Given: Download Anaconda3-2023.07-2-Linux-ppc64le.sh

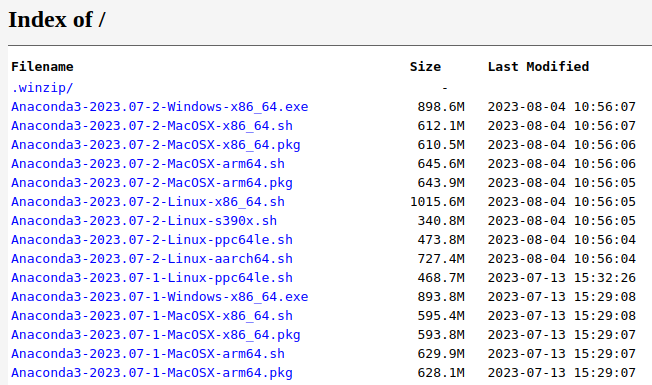Looking at the screenshot, I should click(152, 240).
